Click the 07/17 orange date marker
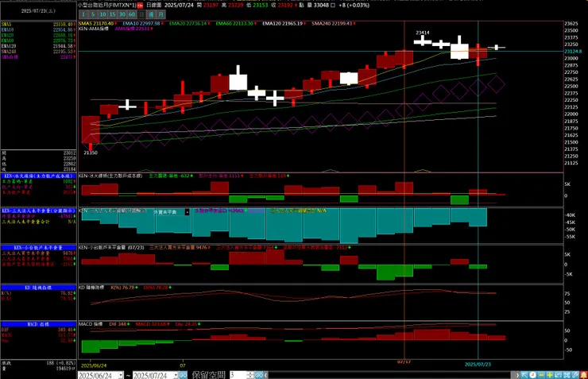Screen dimensions: 588x379 click(x=404, y=362)
